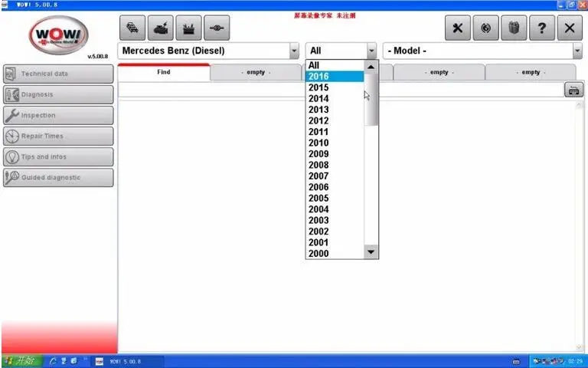Click the system tray clock
The height and width of the screenshot is (368, 588).
coord(576,362)
